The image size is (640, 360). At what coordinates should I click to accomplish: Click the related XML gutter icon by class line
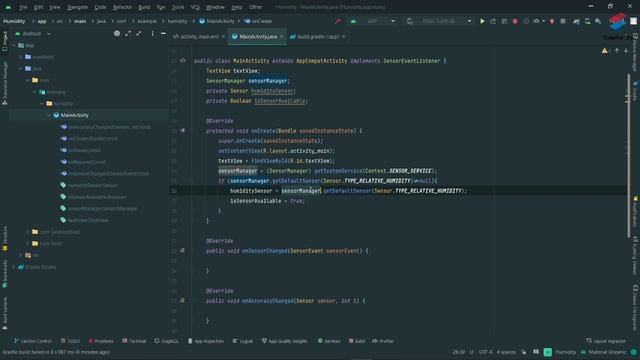[x=182, y=60]
